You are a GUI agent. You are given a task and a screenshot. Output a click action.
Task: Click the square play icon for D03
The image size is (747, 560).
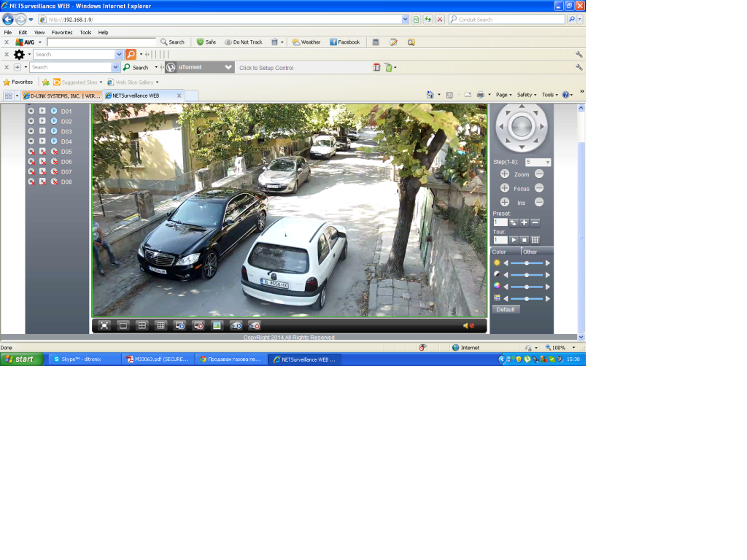(x=42, y=131)
